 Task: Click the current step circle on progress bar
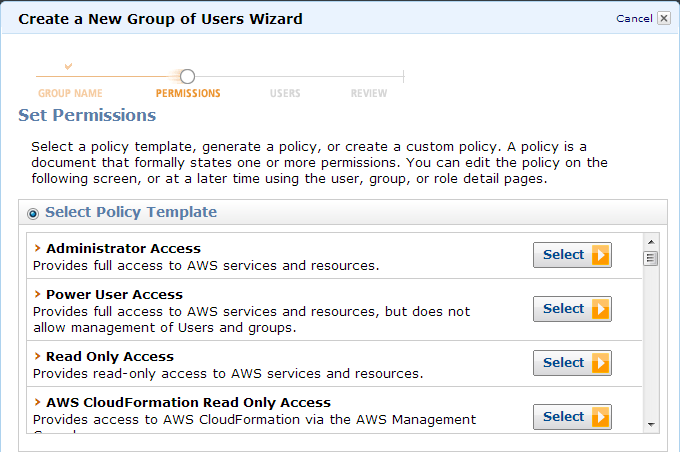(x=187, y=76)
